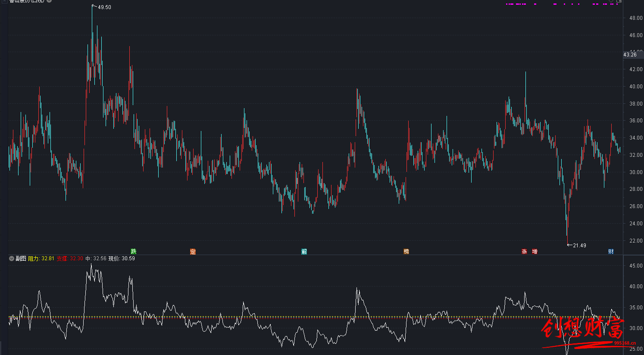This screenshot has width=644, height=355.
Task: Click the 副图 sub-chart label
Action: [x=21, y=258]
